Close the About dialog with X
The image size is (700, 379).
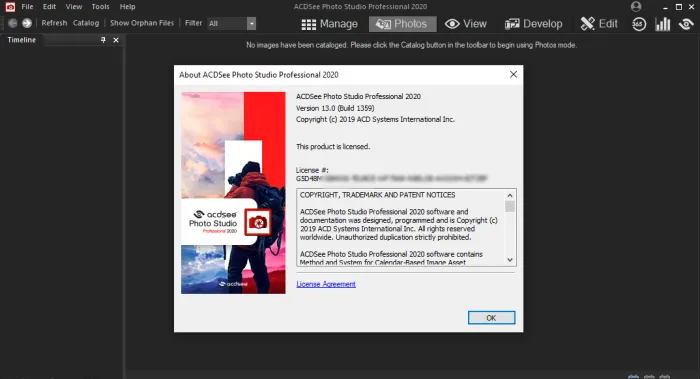tap(513, 75)
